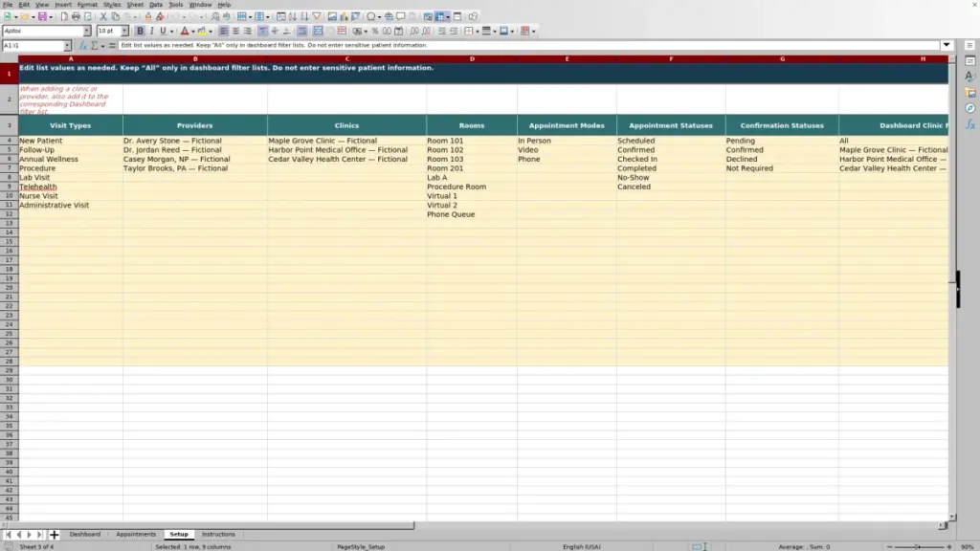This screenshot has width=980, height=551.
Task: Click the Insert Pivot Table icon
Action: pos(355,17)
